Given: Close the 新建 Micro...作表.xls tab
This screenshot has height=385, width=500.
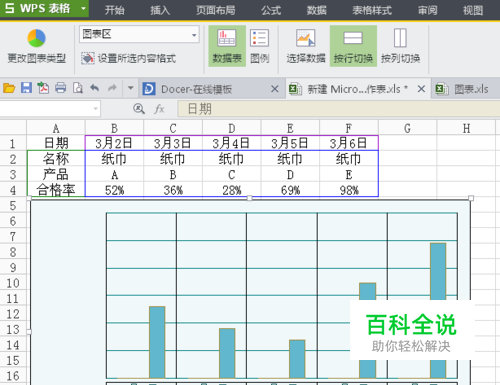Looking at the screenshot, I should tap(421, 89).
